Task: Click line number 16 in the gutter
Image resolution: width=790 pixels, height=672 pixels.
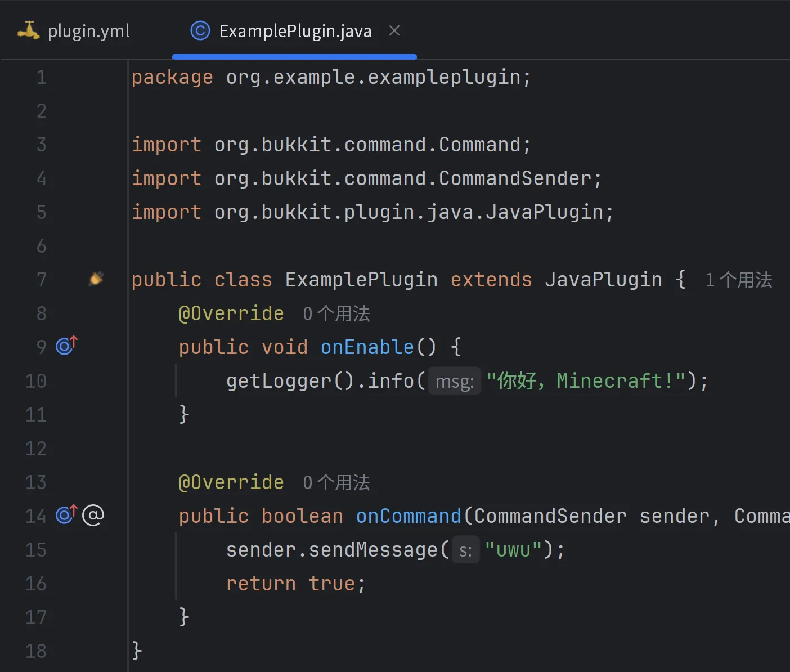Action: pos(36,584)
